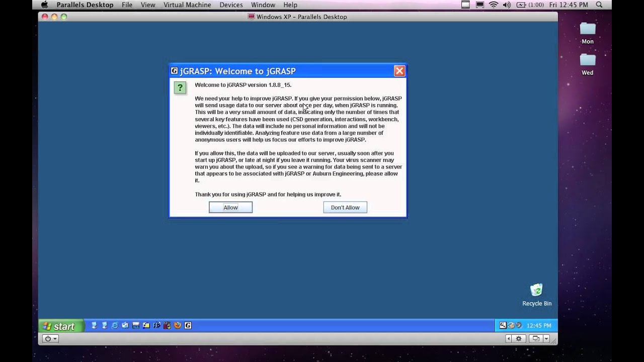This screenshot has height=362, width=644.
Task: Click the Don't Allow button
Action: (345, 207)
